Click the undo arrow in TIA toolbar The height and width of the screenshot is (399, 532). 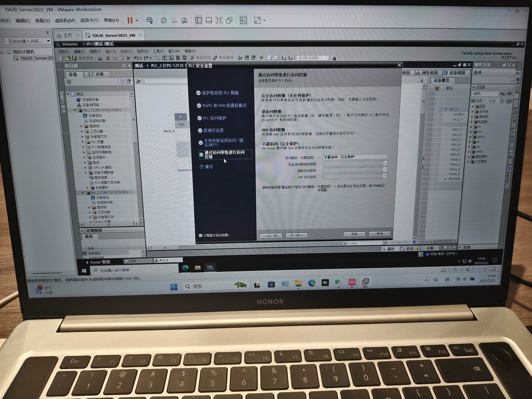coord(136,58)
